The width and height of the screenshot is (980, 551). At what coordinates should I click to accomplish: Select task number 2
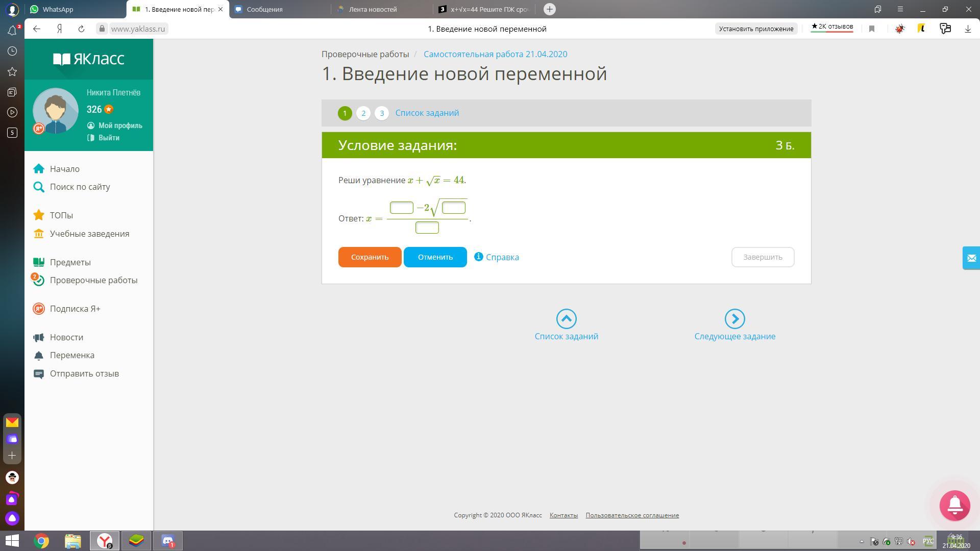point(363,113)
